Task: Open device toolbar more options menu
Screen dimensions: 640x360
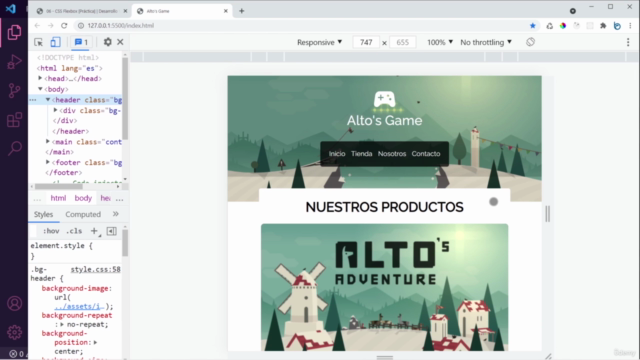Action: point(628,42)
